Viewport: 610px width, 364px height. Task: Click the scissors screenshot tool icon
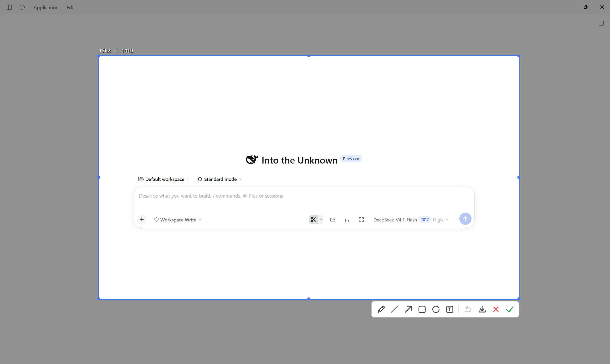[313, 220]
